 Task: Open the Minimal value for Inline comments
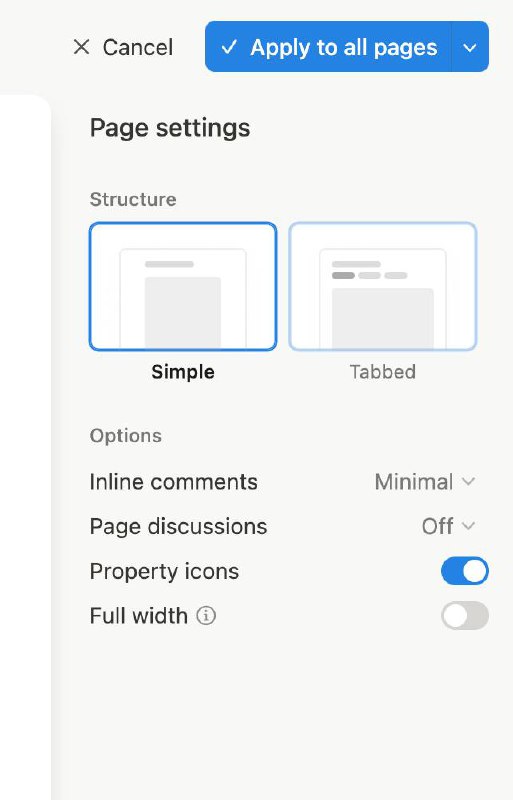[x=413, y=482]
